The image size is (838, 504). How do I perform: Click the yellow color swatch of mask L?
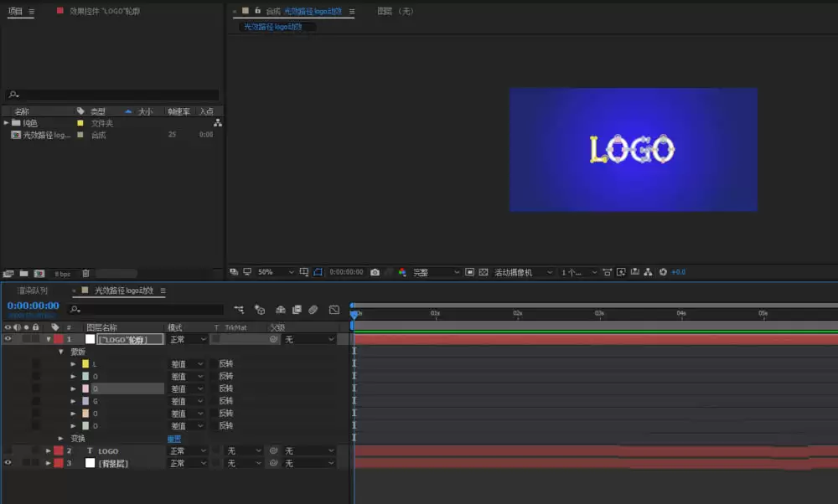click(x=85, y=363)
